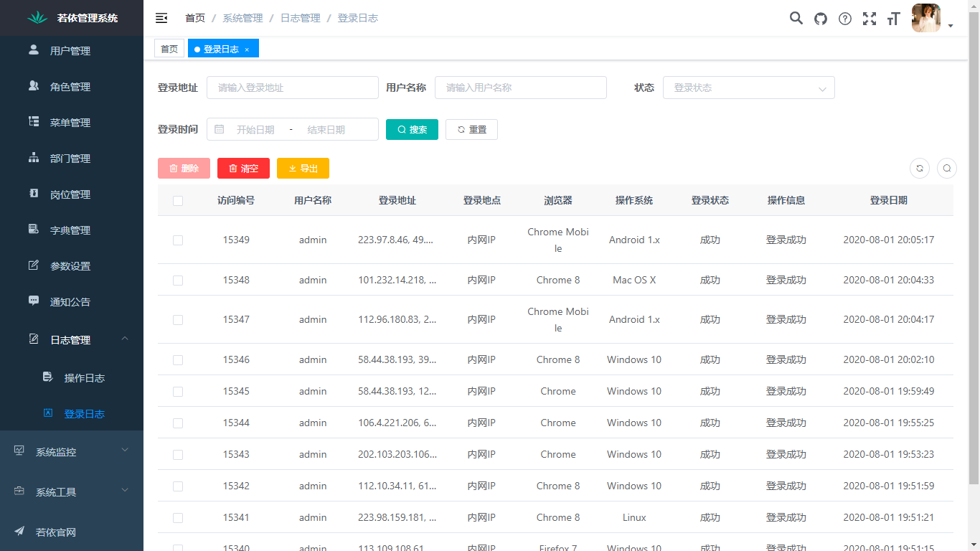
Task: Click the question mark documentation icon
Action: [x=844, y=19]
